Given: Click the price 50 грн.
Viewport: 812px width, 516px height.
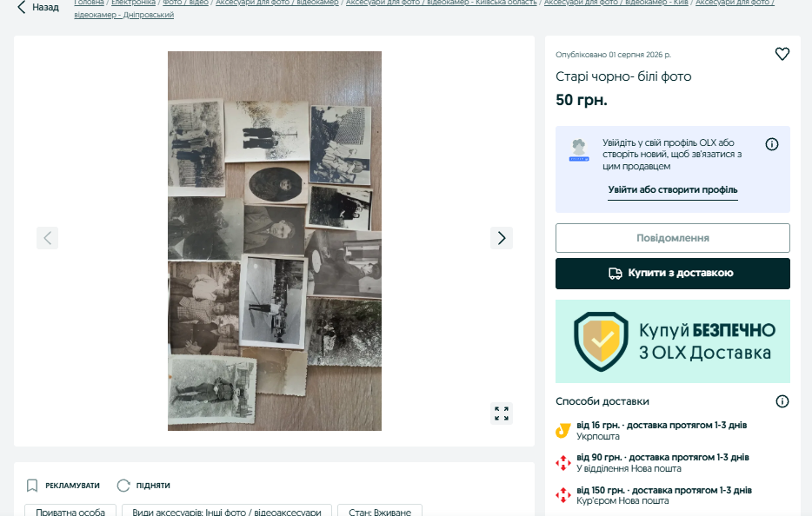Looking at the screenshot, I should tap(581, 100).
